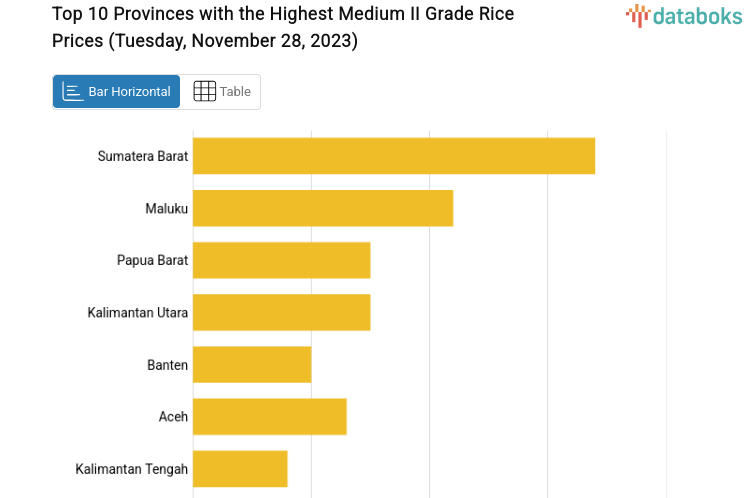Click the Papua Barat axis label

[x=152, y=260]
